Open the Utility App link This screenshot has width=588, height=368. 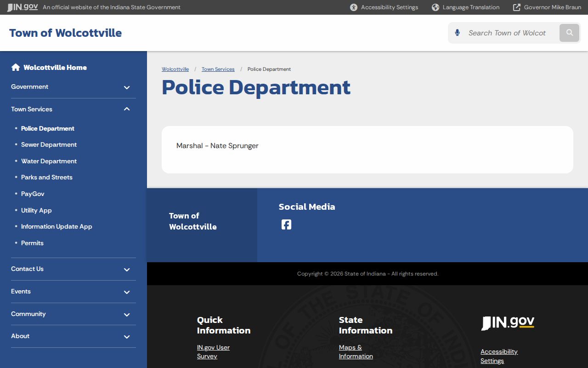point(36,210)
